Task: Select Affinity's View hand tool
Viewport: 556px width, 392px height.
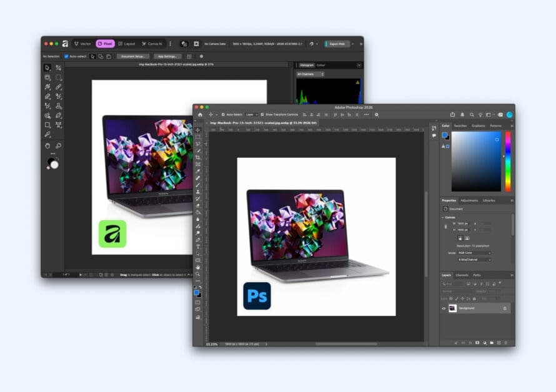Action: tap(47, 145)
